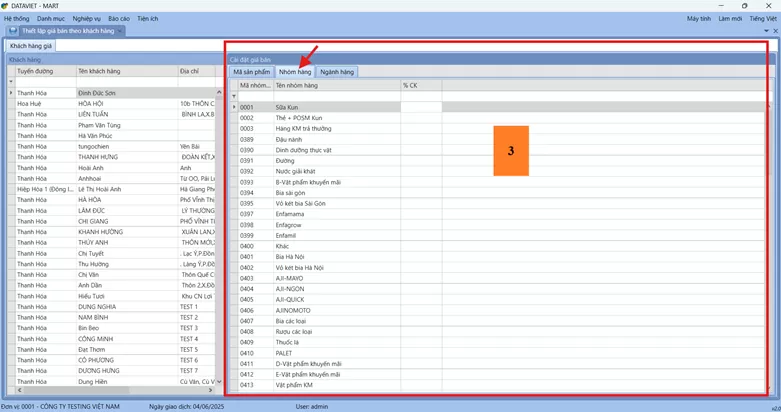Switch to Ngành hàng tab
This screenshot has height=412, width=781.
(337, 72)
